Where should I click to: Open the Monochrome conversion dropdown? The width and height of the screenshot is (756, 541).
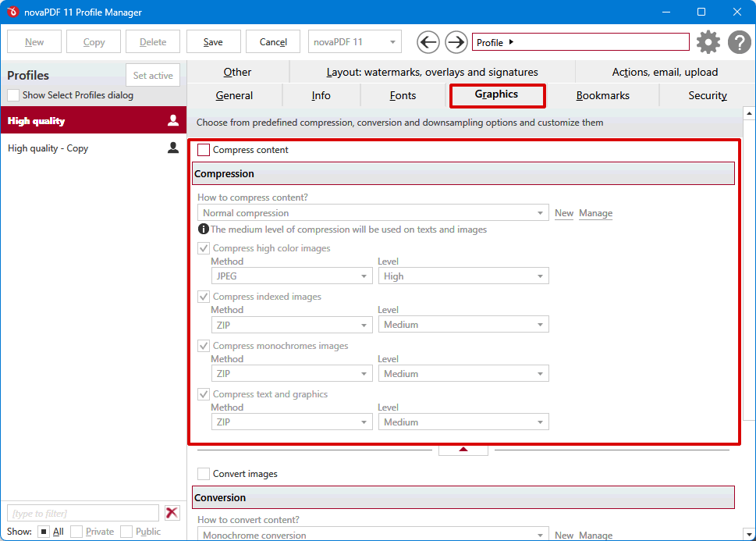[373, 534]
